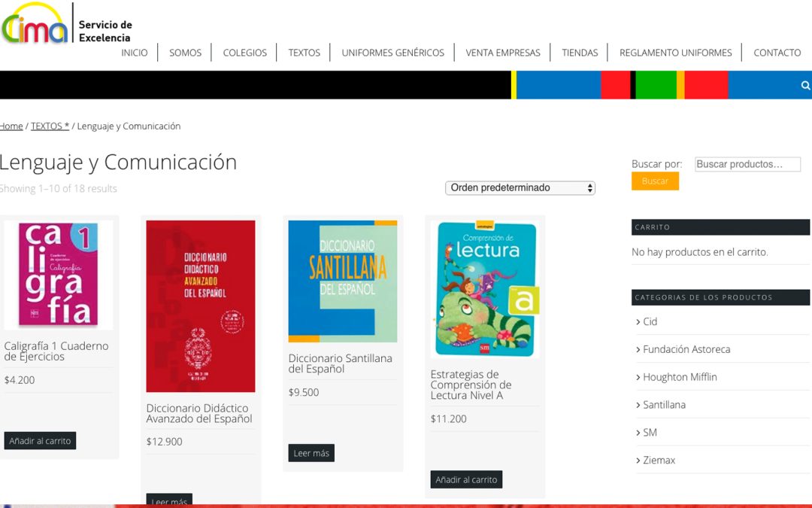812x508 pixels.
Task: Open Estrategias de Comprensión de Lectura title
Action: tap(471, 385)
